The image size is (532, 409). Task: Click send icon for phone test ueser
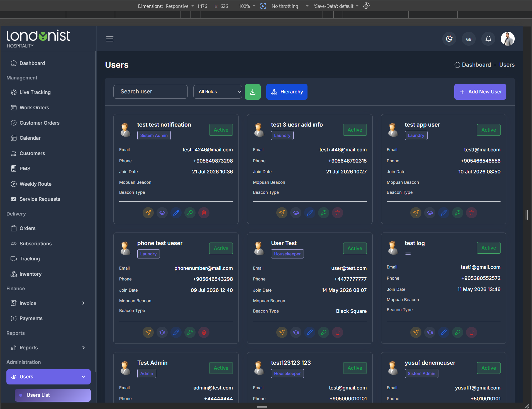(x=148, y=332)
